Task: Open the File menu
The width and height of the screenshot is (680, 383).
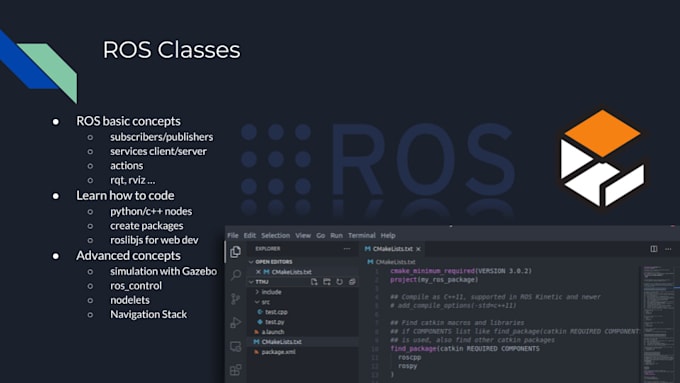Action: coord(233,235)
